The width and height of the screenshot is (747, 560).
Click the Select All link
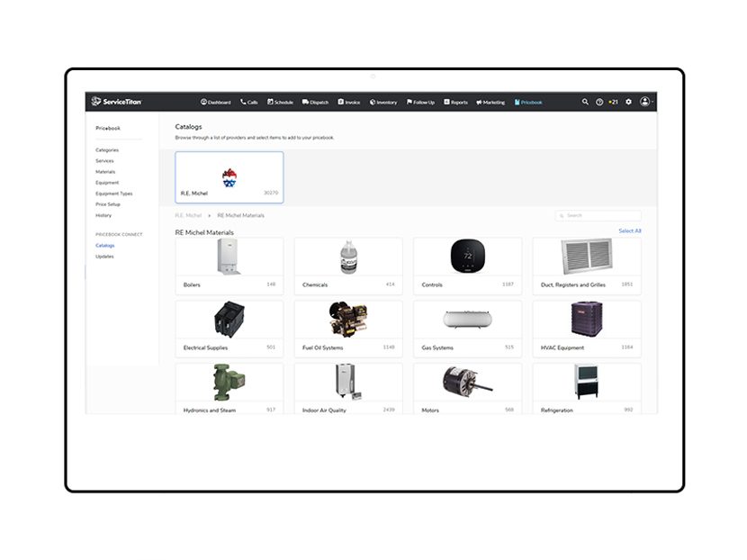629,231
